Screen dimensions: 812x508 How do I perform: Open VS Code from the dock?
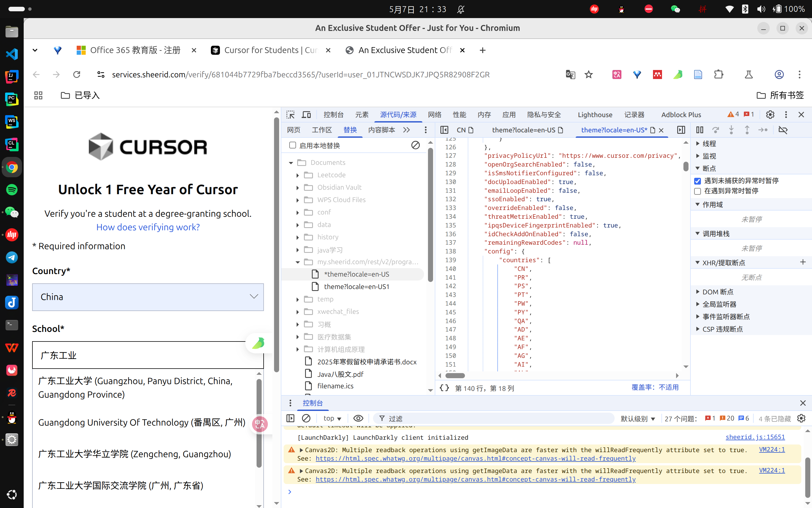[12, 54]
